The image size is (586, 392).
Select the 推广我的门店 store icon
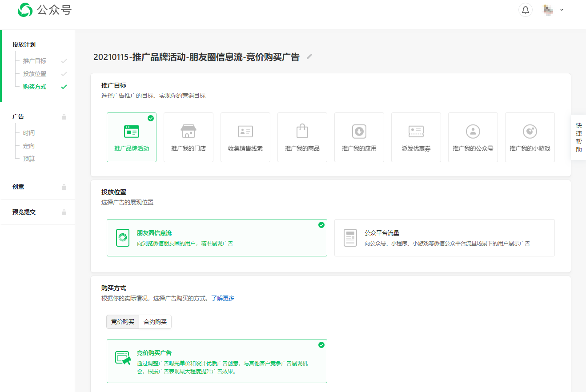189,131
